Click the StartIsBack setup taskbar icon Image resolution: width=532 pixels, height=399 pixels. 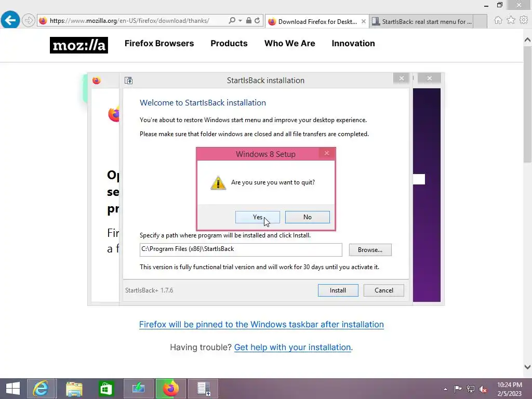[204, 389]
